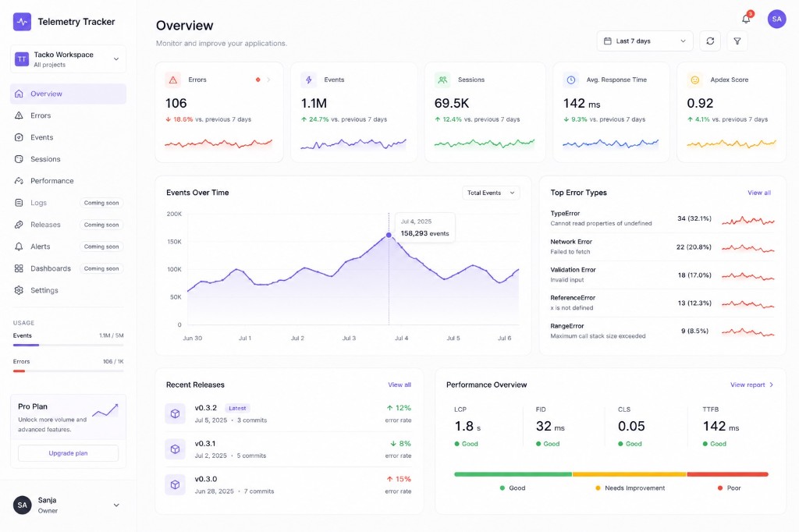
Task: Select the RangeError row
Action: (x=662, y=331)
